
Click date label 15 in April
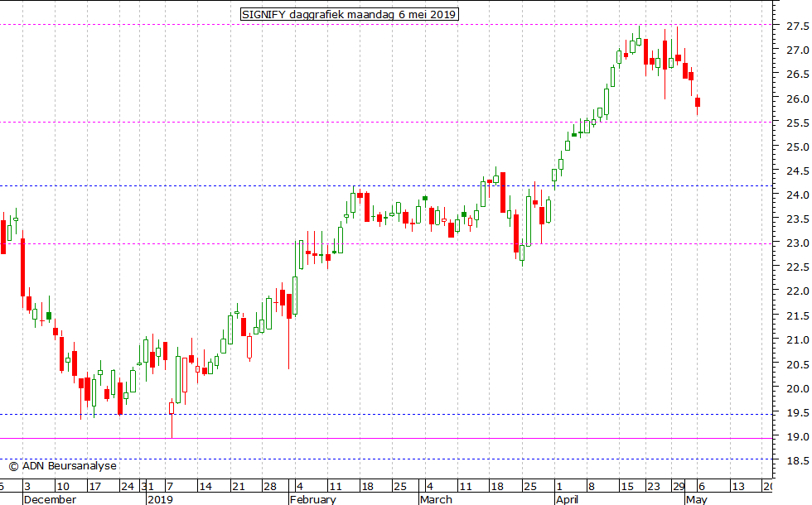[x=627, y=487]
